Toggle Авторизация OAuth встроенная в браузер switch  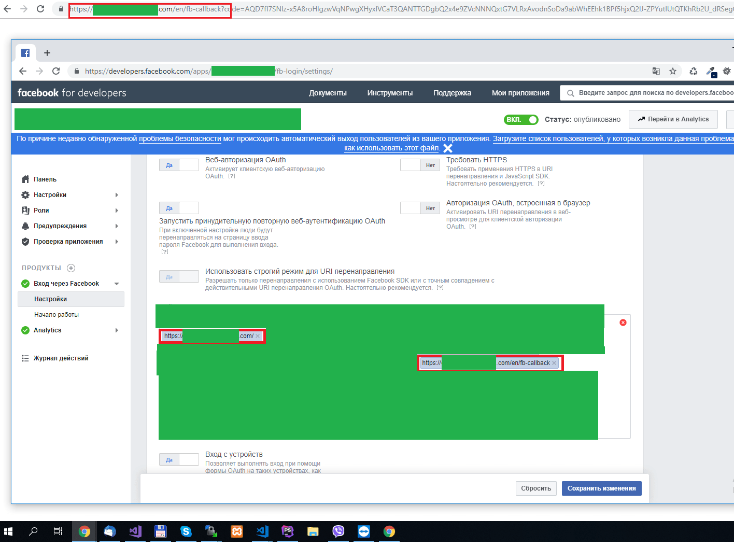[420, 208]
